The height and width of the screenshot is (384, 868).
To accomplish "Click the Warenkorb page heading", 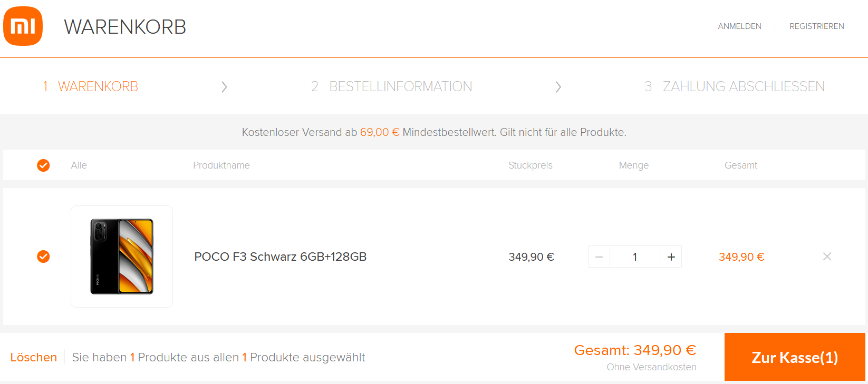I will (125, 27).
